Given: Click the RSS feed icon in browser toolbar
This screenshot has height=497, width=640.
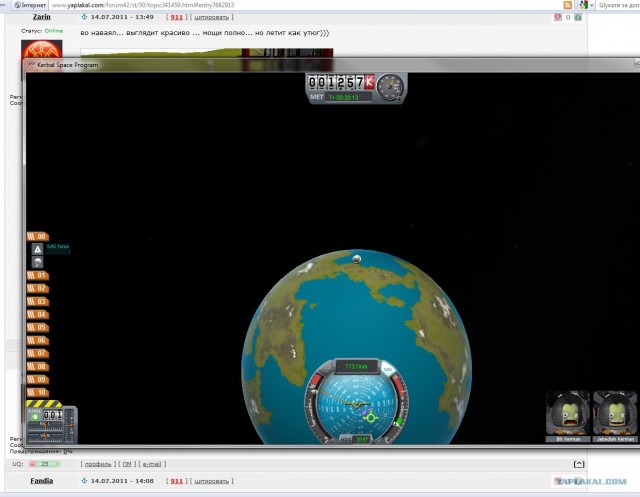Looking at the screenshot, I should tap(567, 5).
